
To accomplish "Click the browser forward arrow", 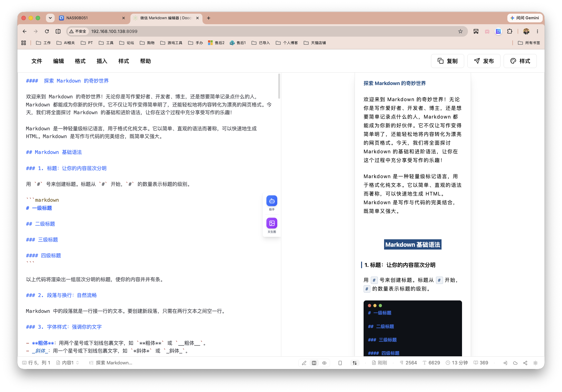I will click(x=36, y=31).
